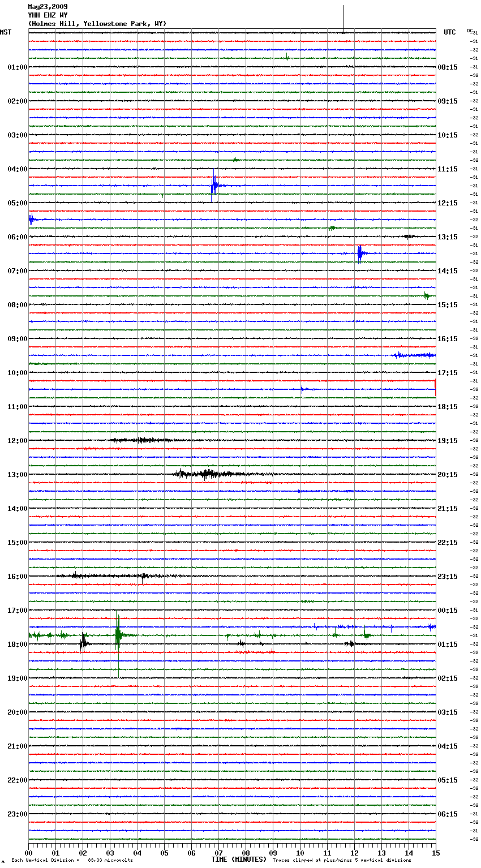Select the station code YHH EHZ WY
This screenshot has height=868, width=481.
(x=48, y=15)
